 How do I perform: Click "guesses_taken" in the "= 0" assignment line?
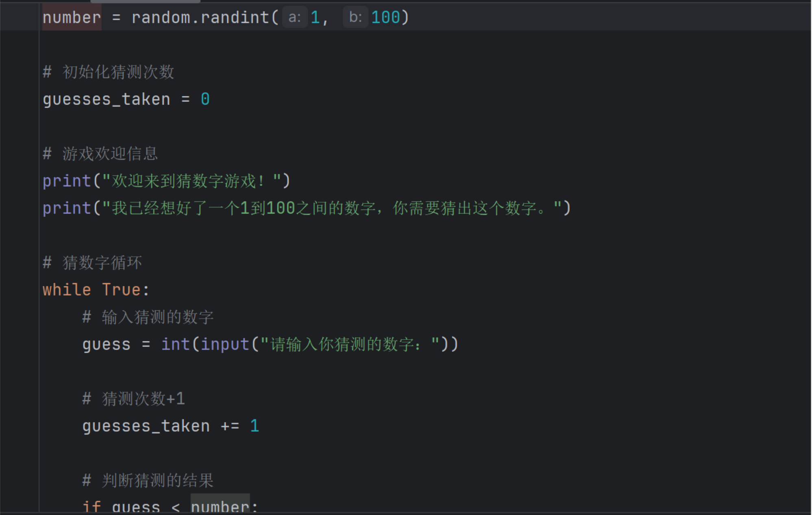(106, 99)
